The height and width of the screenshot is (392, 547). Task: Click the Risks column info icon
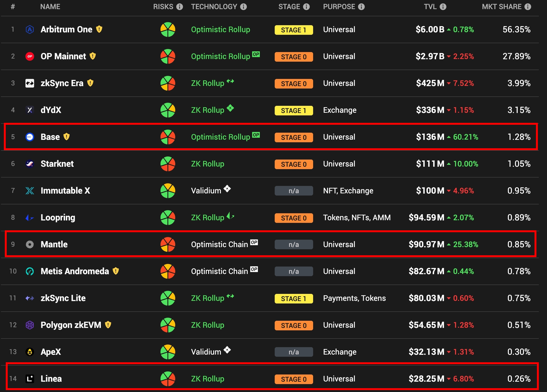coord(179,7)
